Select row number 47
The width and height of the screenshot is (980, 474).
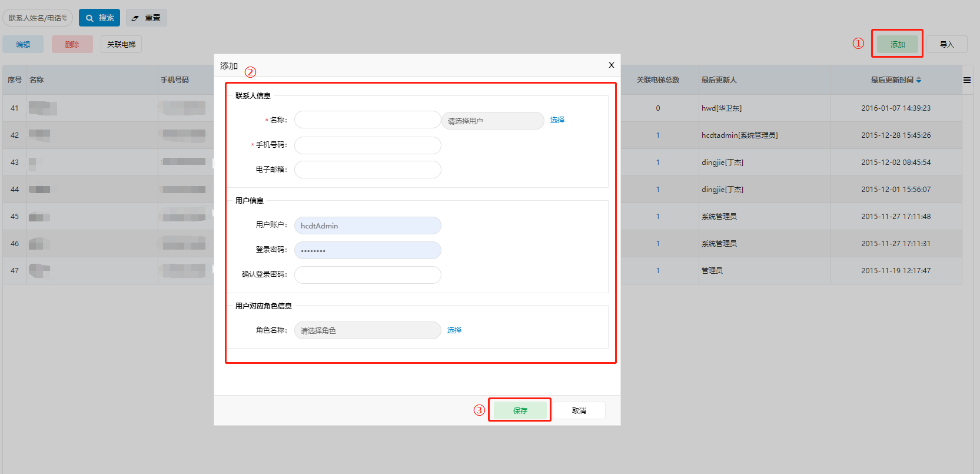click(15, 271)
